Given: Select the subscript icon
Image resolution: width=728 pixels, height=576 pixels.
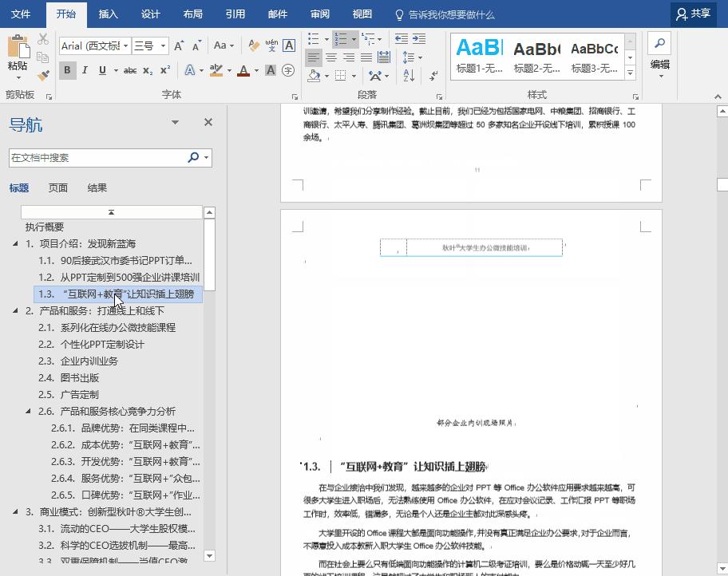Looking at the screenshot, I should click(x=147, y=70).
